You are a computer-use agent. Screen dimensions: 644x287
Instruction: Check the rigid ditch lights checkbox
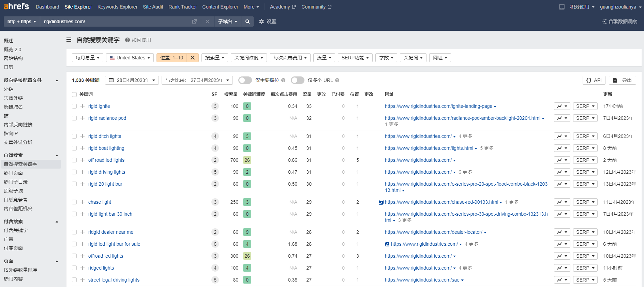click(74, 136)
